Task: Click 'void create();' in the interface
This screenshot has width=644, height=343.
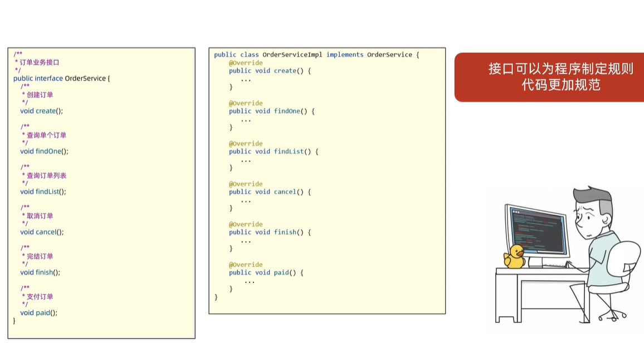Action: [x=42, y=111]
